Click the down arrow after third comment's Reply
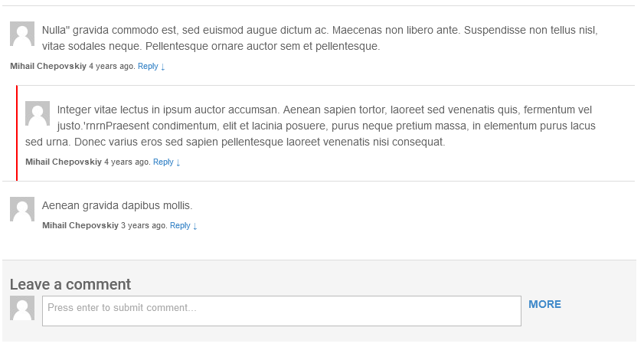This screenshot has height=347, width=644. tap(195, 226)
